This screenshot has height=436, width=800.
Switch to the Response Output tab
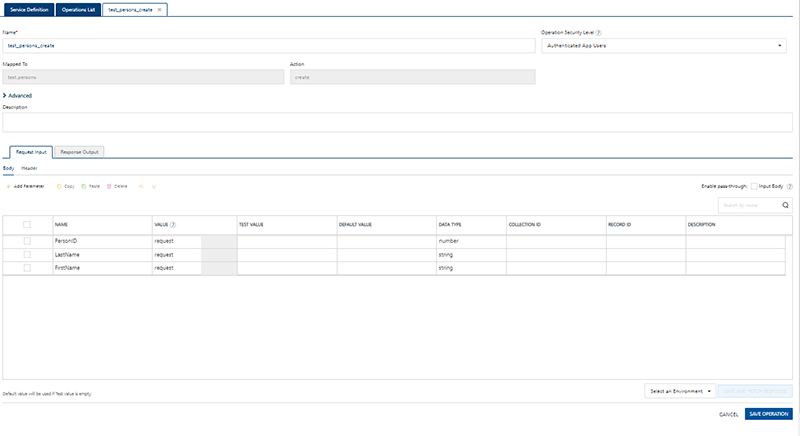click(79, 152)
